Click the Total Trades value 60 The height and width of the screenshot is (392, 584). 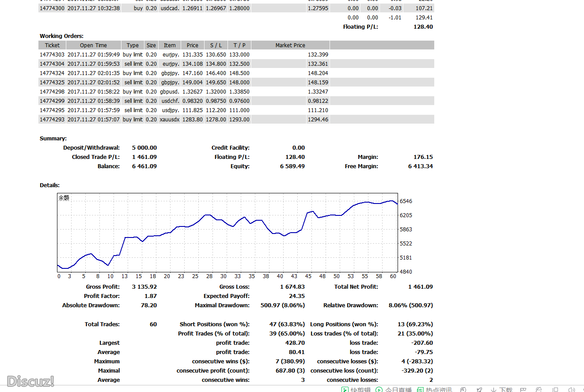pyautogui.click(x=153, y=324)
